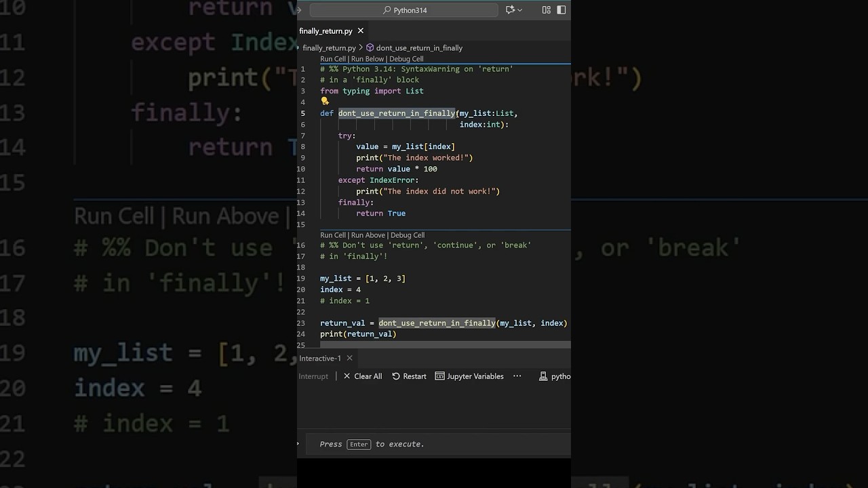The height and width of the screenshot is (488, 868).
Task: Click the 'from typing import List' line
Action: pyautogui.click(x=372, y=91)
